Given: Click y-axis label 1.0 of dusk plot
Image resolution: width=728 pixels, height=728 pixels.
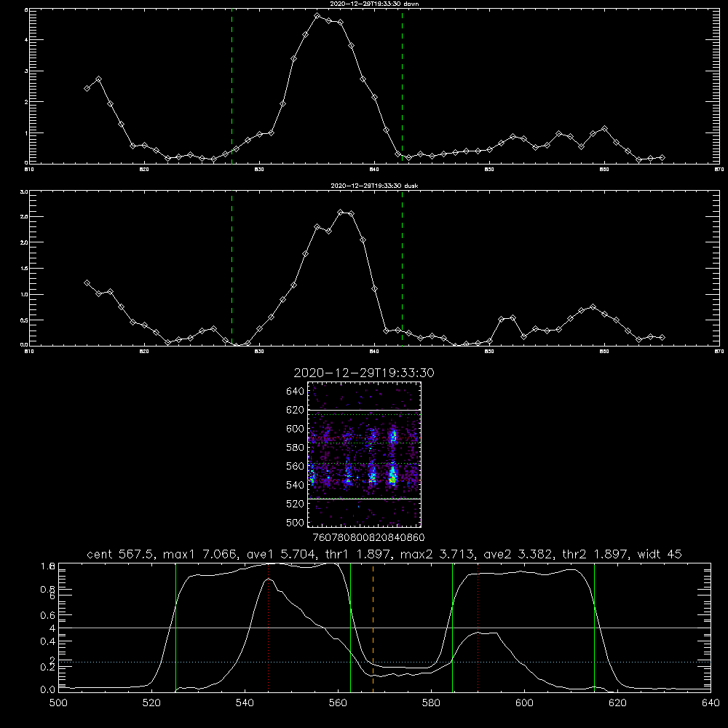Looking at the screenshot, I should click(25, 294).
